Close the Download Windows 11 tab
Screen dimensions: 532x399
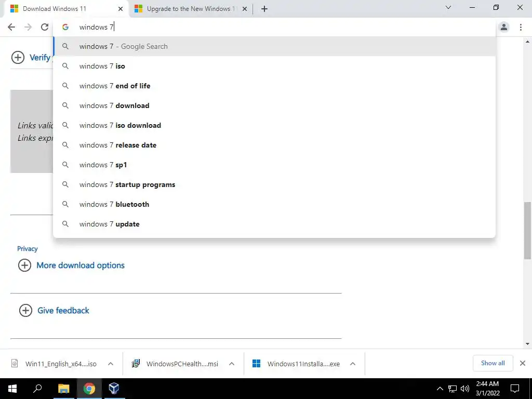(121, 9)
